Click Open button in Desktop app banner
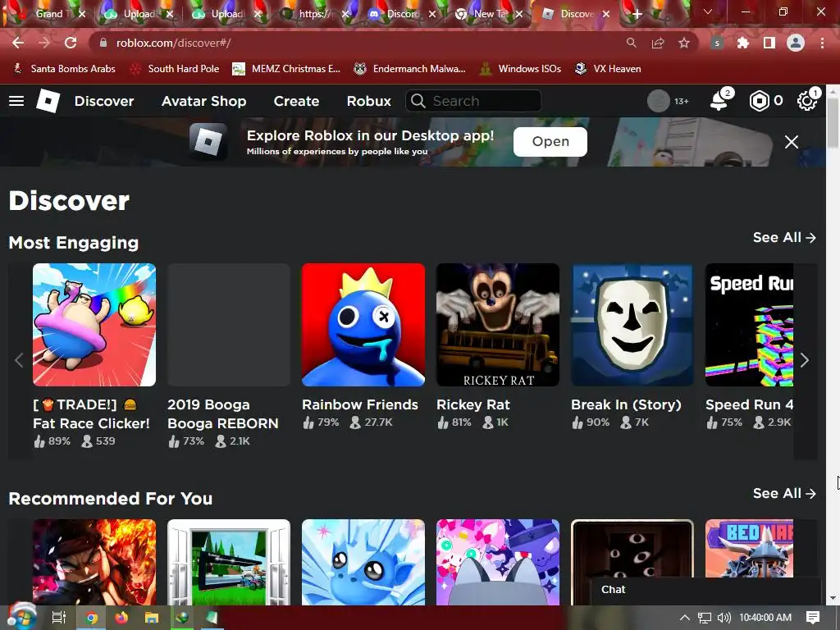 [550, 141]
